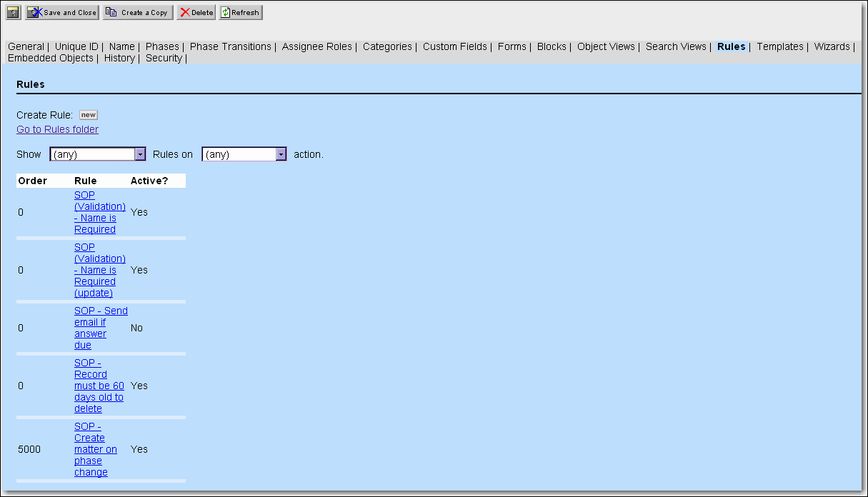Open the Go to Rules folder link
Screen dimensions: 868x497
coord(57,129)
